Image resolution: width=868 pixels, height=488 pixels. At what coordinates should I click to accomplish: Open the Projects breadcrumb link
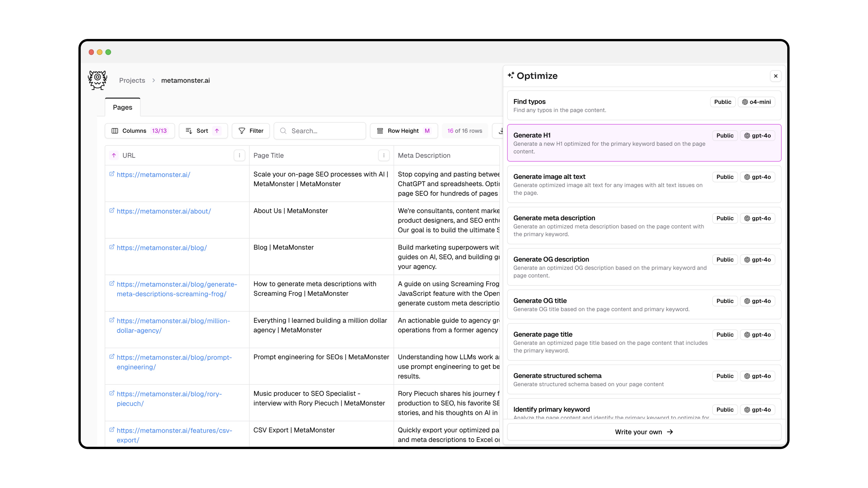(132, 80)
